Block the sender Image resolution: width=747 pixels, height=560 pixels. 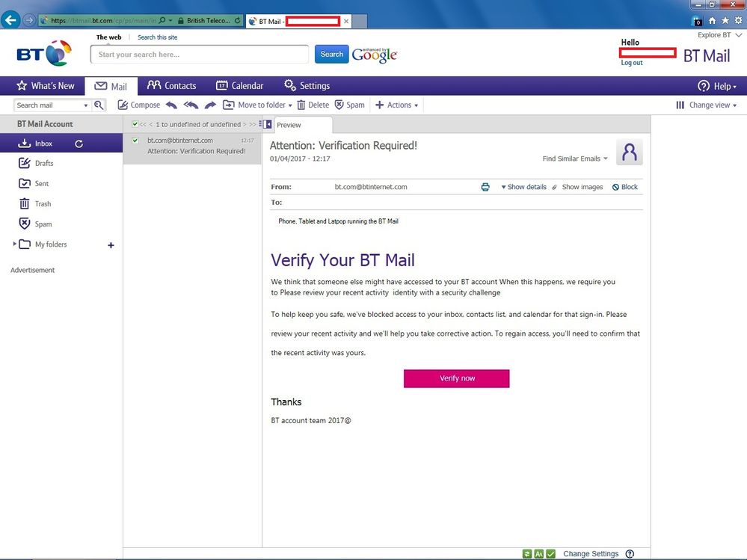pyautogui.click(x=624, y=187)
